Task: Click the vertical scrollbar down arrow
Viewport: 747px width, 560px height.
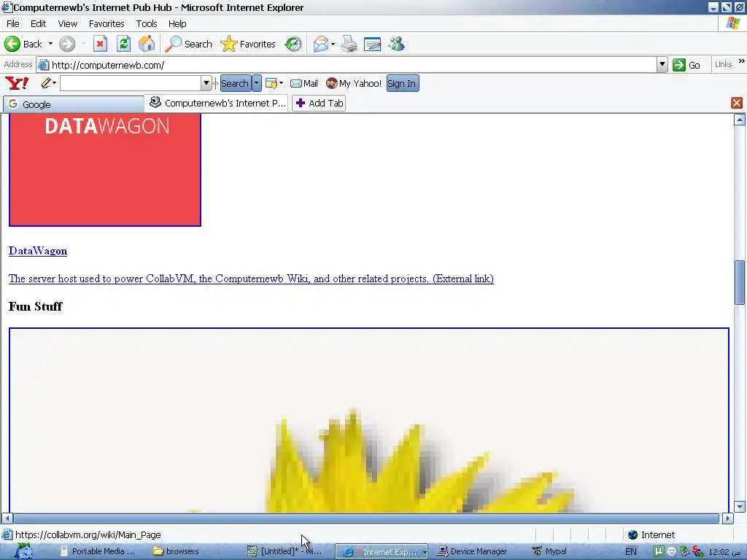Action: [x=740, y=507]
